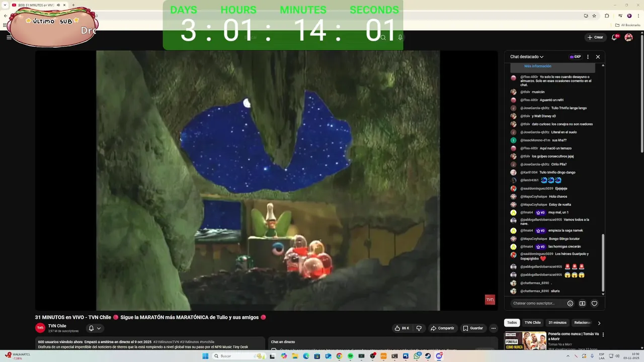Click the Super Chat purchase icon in chat
Screen dimensions: 644x362
582,303
